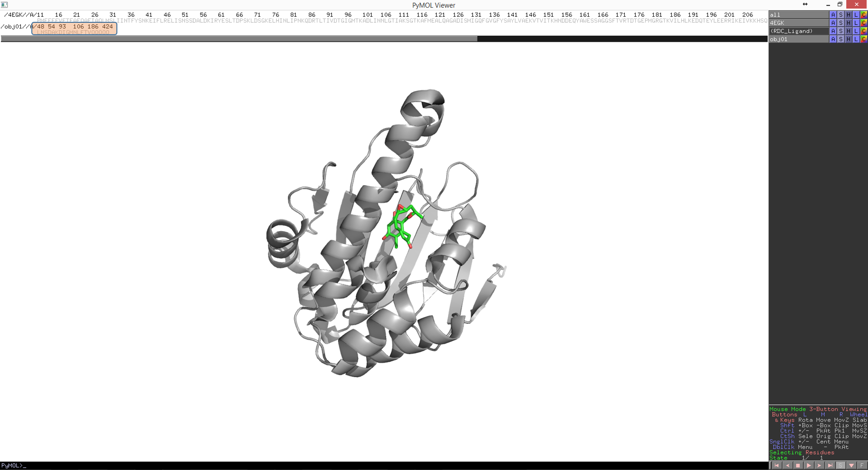This screenshot has height=470, width=868.
Task: Click the PyMOL> command line
Action: [384, 466]
